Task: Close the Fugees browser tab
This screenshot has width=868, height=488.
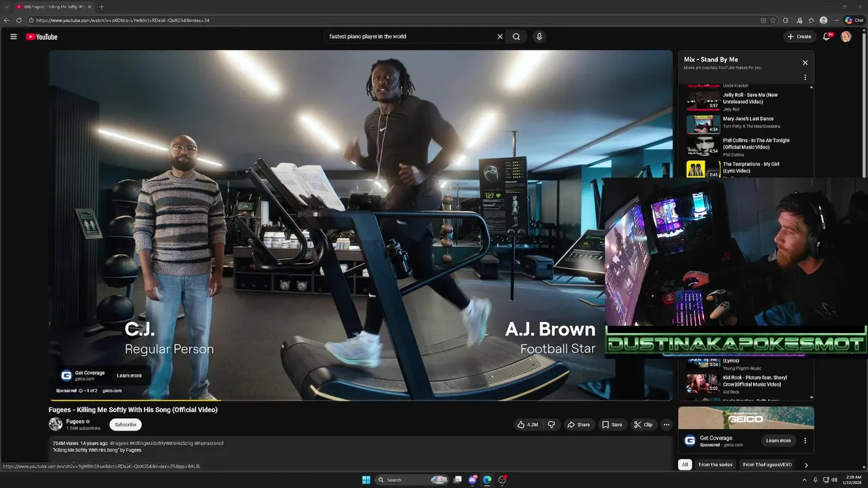Action: pyautogui.click(x=90, y=7)
